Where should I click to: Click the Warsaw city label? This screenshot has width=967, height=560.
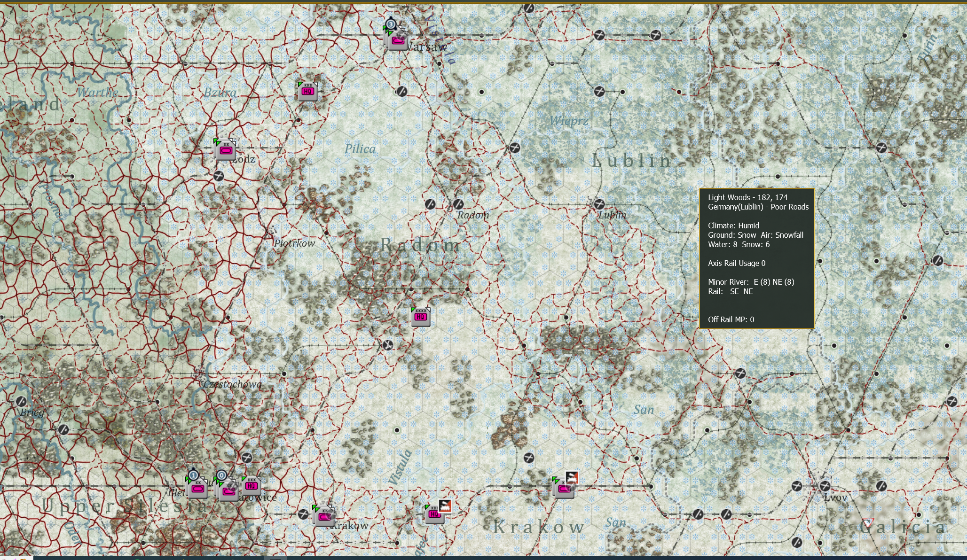coord(427,47)
